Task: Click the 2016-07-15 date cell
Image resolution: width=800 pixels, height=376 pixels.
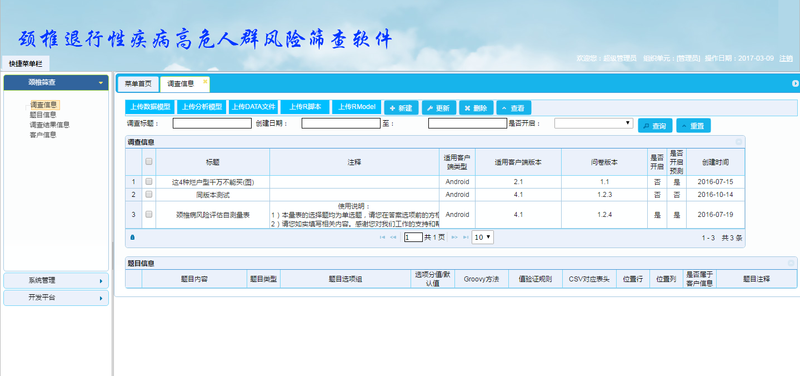Action: point(715,182)
